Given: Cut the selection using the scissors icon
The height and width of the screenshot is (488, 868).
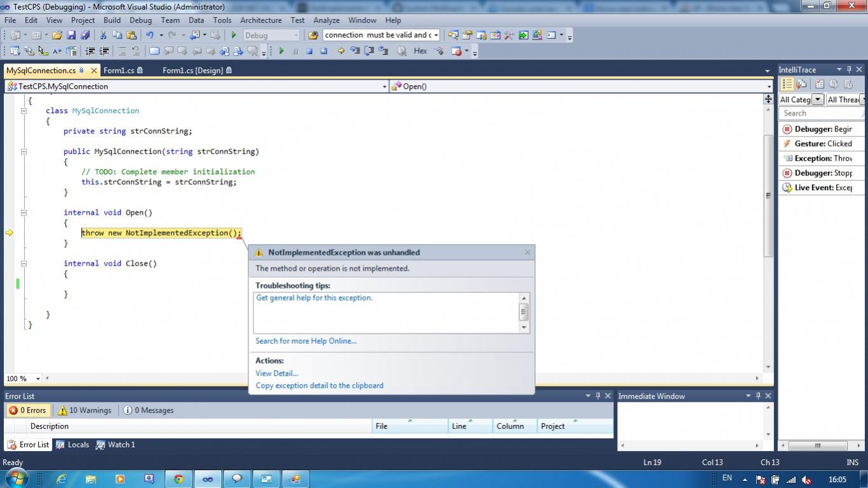Looking at the screenshot, I should click(x=103, y=35).
